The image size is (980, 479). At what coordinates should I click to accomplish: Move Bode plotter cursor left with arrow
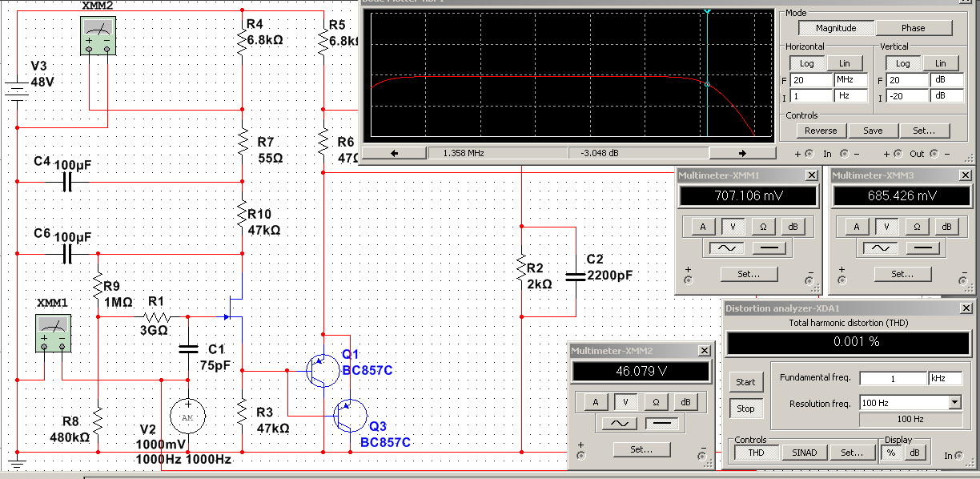point(395,152)
